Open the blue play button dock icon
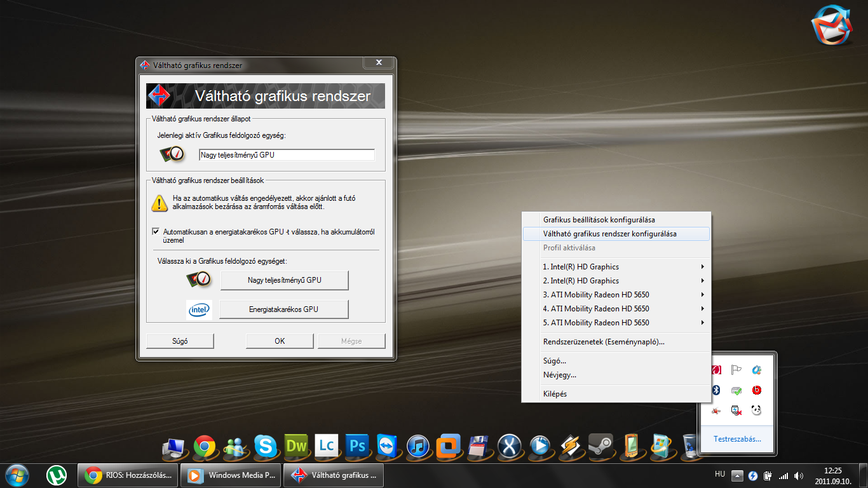Image resolution: width=868 pixels, height=488 pixels. 540,447
